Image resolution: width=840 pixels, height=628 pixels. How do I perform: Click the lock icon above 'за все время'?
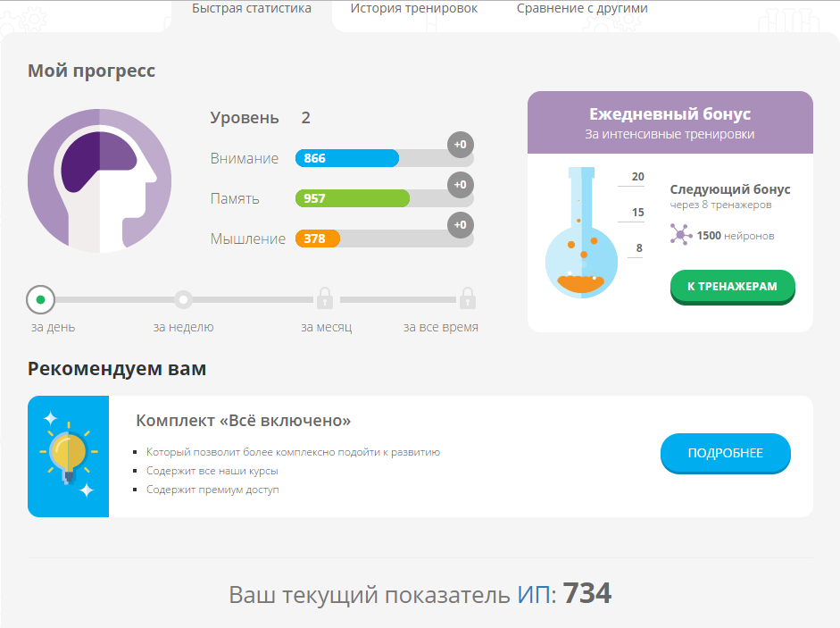tap(467, 298)
